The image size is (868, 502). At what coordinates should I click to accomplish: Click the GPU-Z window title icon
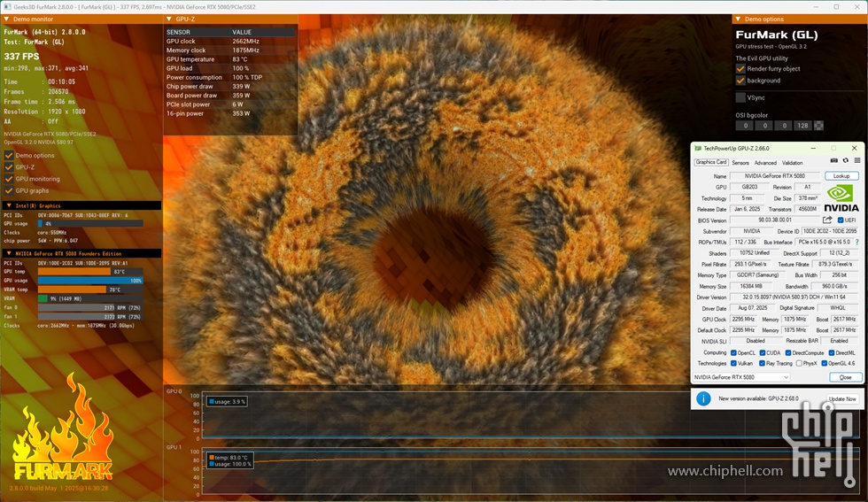(x=698, y=149)
